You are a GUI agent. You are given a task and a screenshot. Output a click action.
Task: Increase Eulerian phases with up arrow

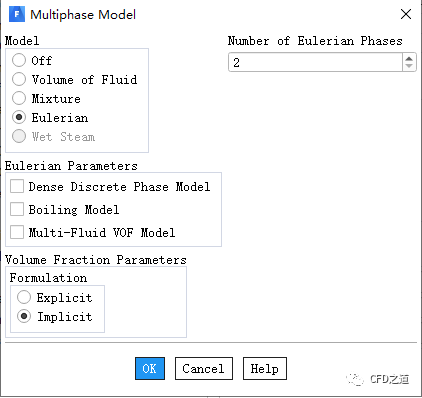pos(409,58)
